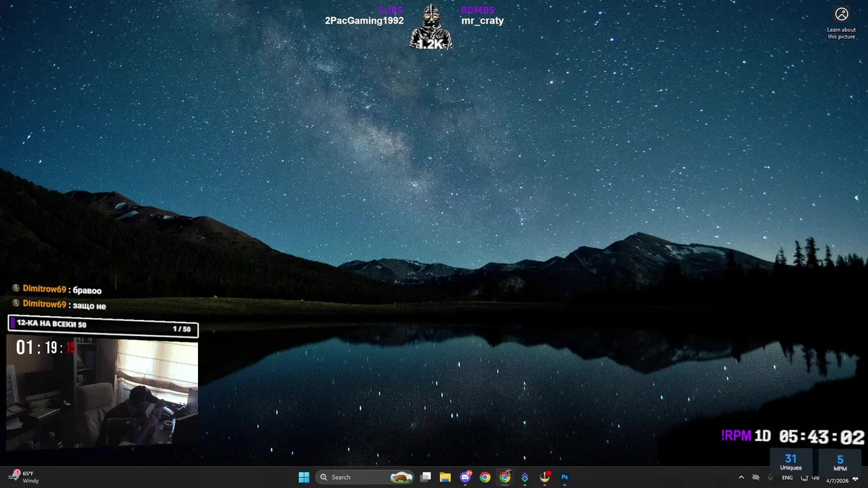This screenshot has height=488, width=868.
Task: Click the mr_craty bombs name
Action: (x=483, y=20)
